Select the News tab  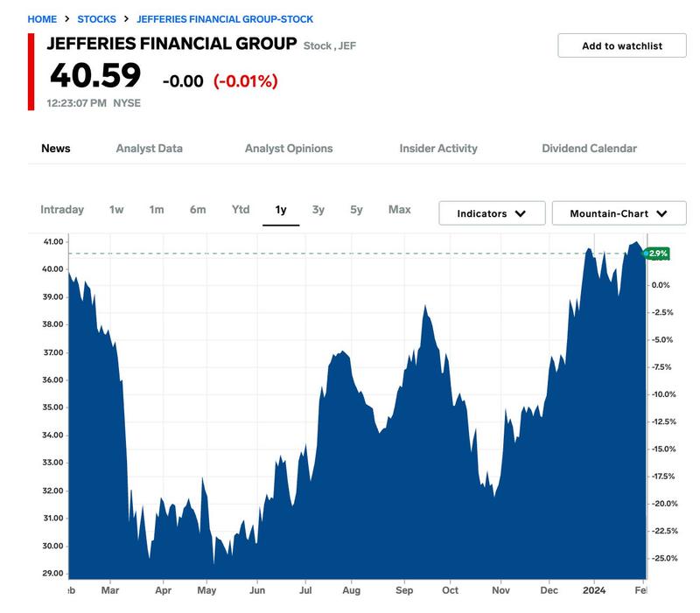pyautogui.click(x=56, y=149)
